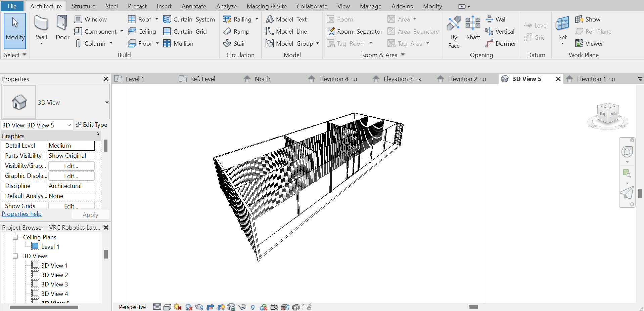Toggle unlocked 3D view house icon

pyautogui.click(x=231, y=307)
